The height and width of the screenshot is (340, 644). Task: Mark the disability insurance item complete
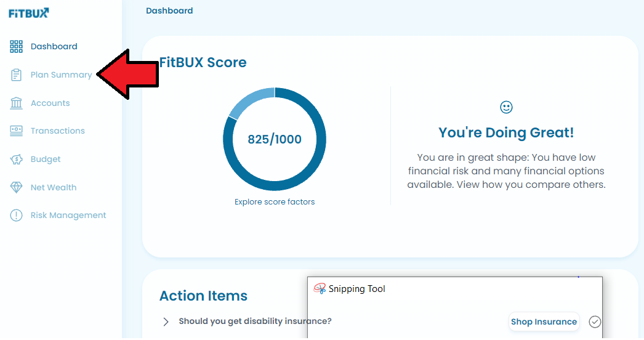pyautogui.click(x=595, y=322)
